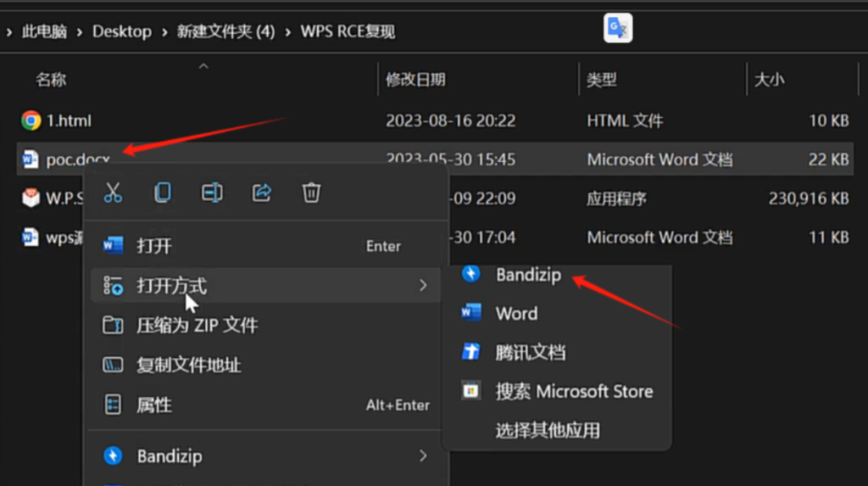The width and height of the screenshot is (868, 486).
Task: Click the breadcrumb chevron before 此电脑
Action: pyautogui.click(x=8, y=32)
